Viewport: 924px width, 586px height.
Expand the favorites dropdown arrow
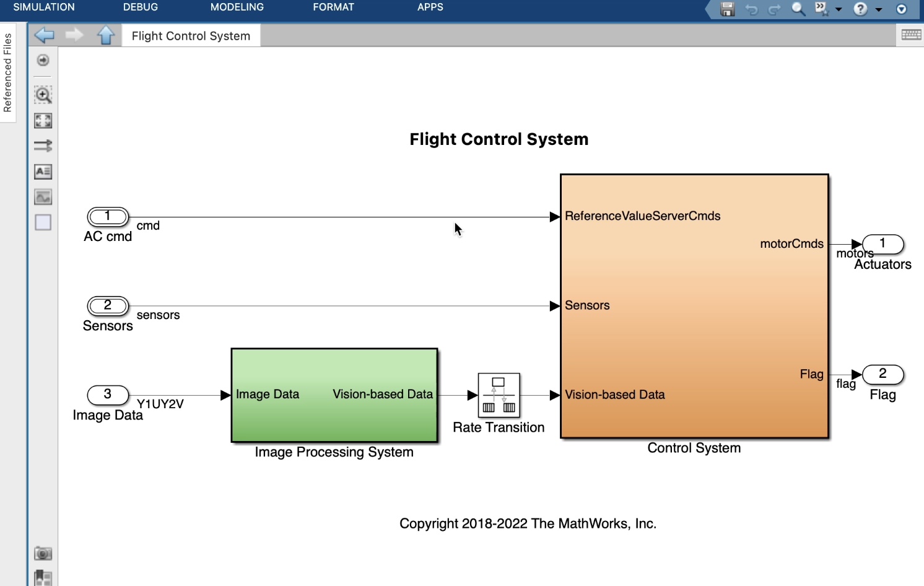pyautogui.click(x=839, y=9)
